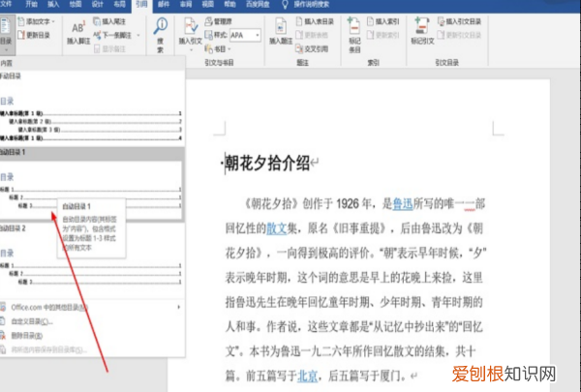Open 交叉引用 (Cross-reference)
The image size is (581, 392).
coord(312,49)
